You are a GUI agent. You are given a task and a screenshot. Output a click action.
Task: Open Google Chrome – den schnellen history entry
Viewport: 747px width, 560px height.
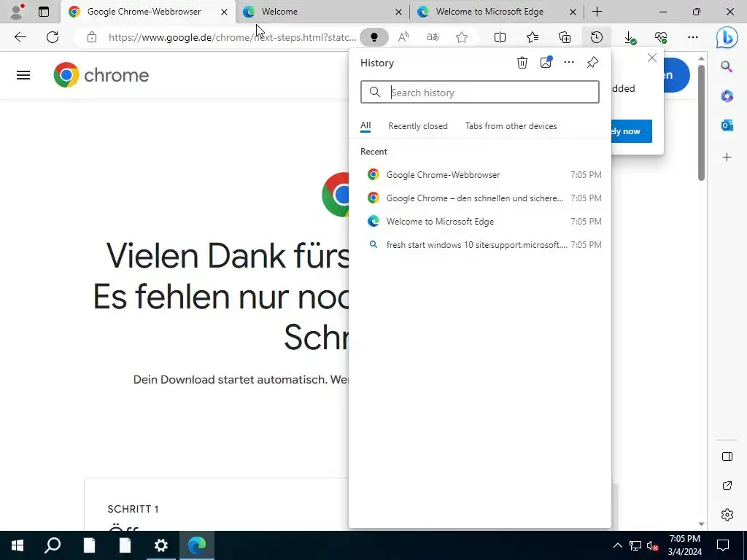(480, 198)
